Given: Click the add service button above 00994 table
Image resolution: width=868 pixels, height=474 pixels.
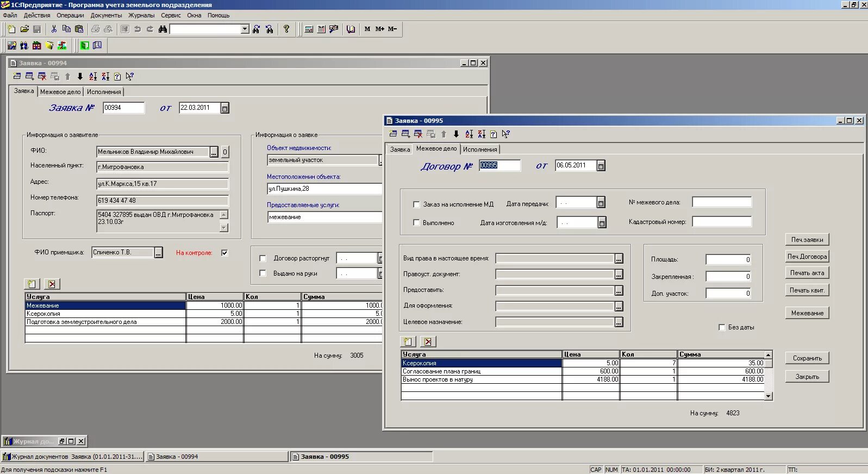Looking at the screenshot, I should coord(32,284).
